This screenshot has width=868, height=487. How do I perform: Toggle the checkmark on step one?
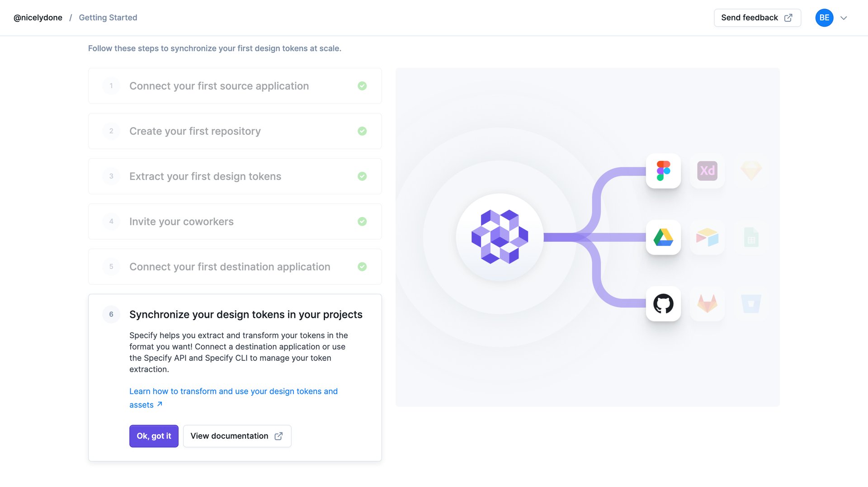click(362, 85)
